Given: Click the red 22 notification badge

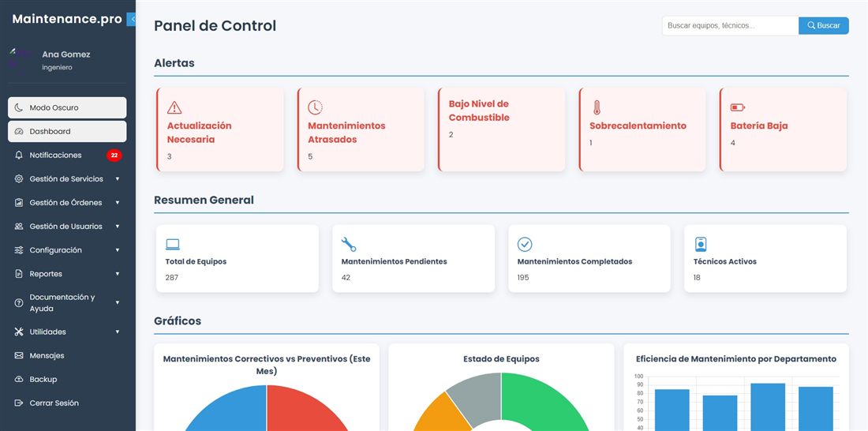Looking at the screenshot, I should click(114, 156).
